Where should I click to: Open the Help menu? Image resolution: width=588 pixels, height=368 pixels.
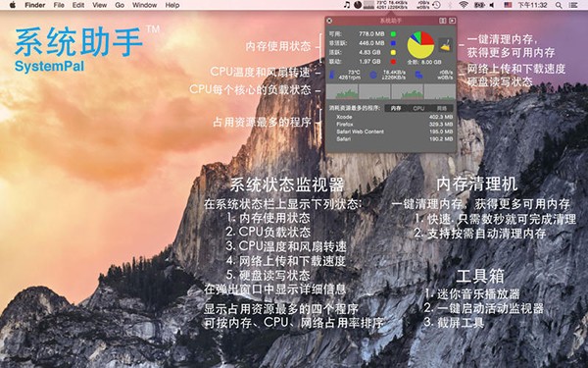pos(172,5)
